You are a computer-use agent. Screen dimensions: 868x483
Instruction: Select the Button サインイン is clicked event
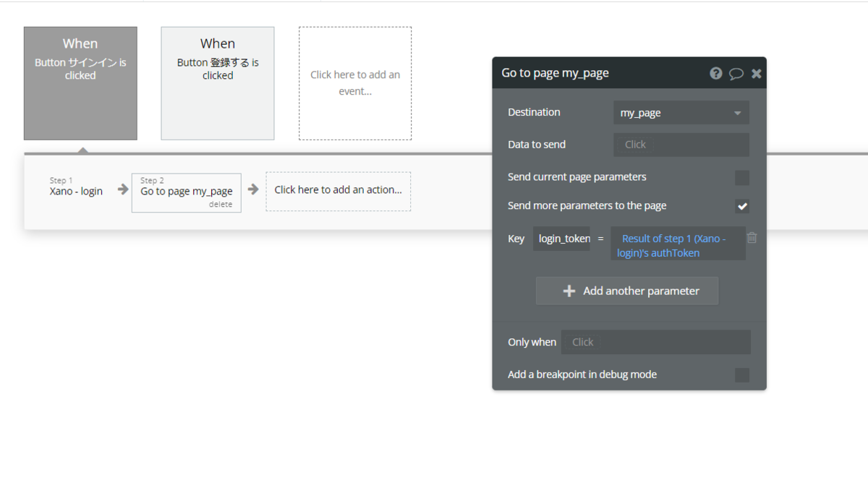point(80,84)
